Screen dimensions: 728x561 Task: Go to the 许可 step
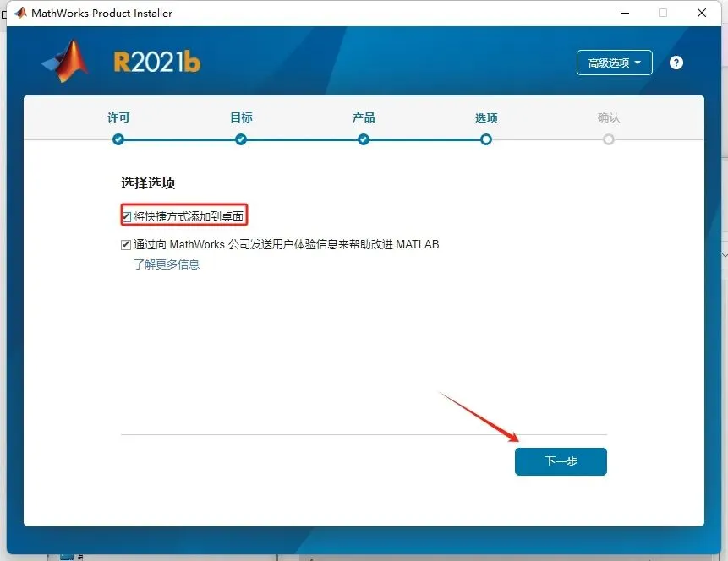point(118,118)
